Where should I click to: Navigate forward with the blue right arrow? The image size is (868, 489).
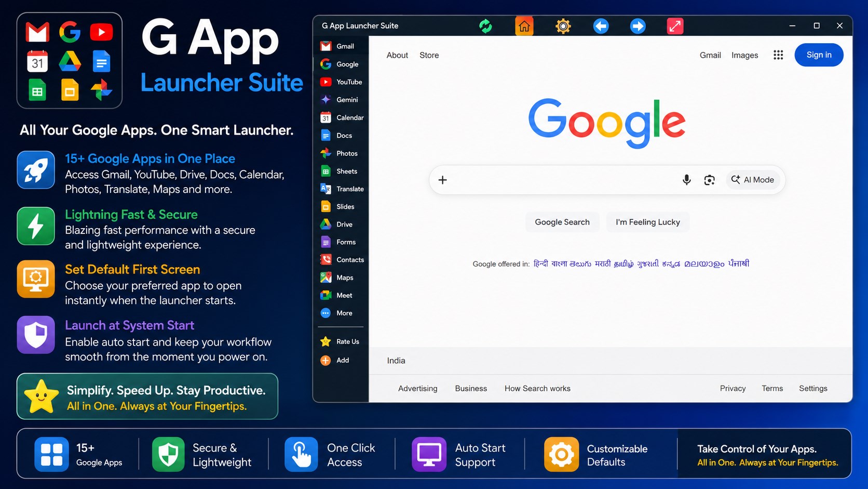(x=638, y=26)
